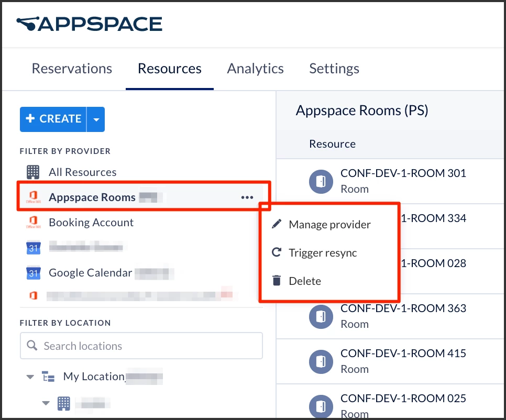The image size is (506, 420).
Task: Click room icon for CONF-DEV-1-ROOM 025
Action: pos(321,406)
